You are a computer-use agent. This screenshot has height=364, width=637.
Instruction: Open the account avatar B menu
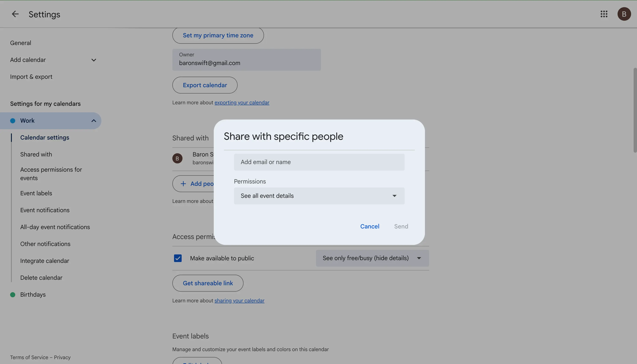click(624, 14)
